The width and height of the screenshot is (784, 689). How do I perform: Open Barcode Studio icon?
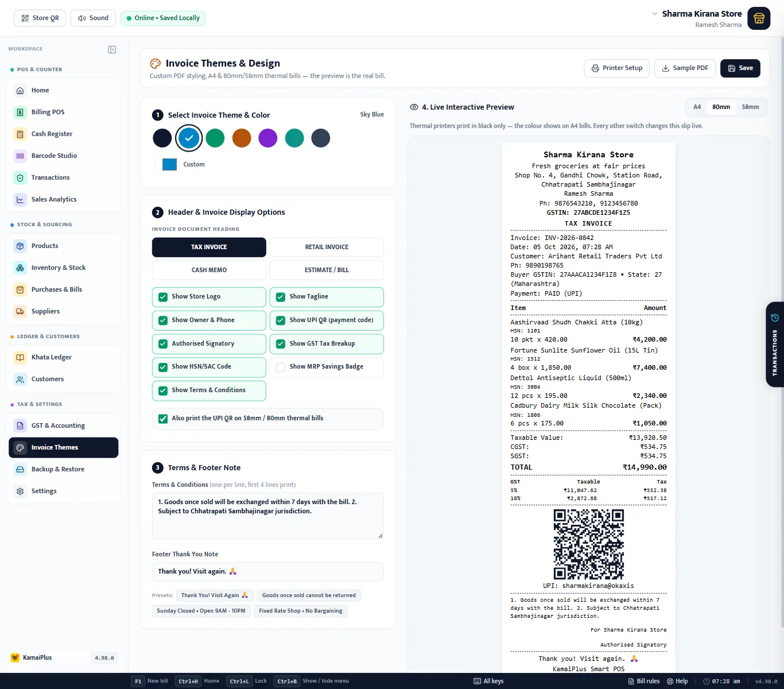coord(20,156)
